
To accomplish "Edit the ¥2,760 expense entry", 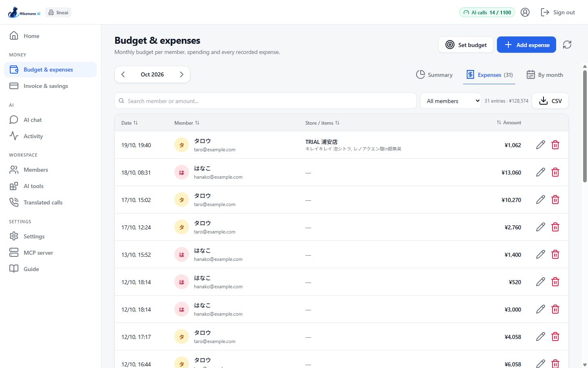I will coord(541,227).
